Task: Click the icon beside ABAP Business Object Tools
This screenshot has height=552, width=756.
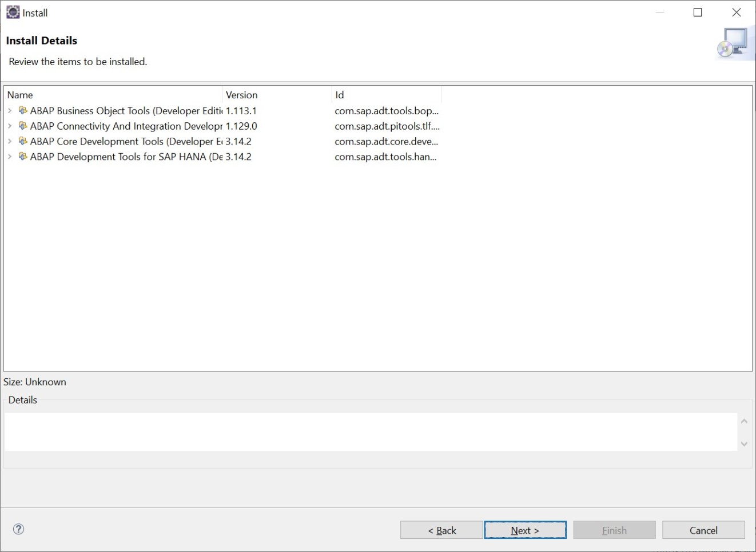Action: 23,110
